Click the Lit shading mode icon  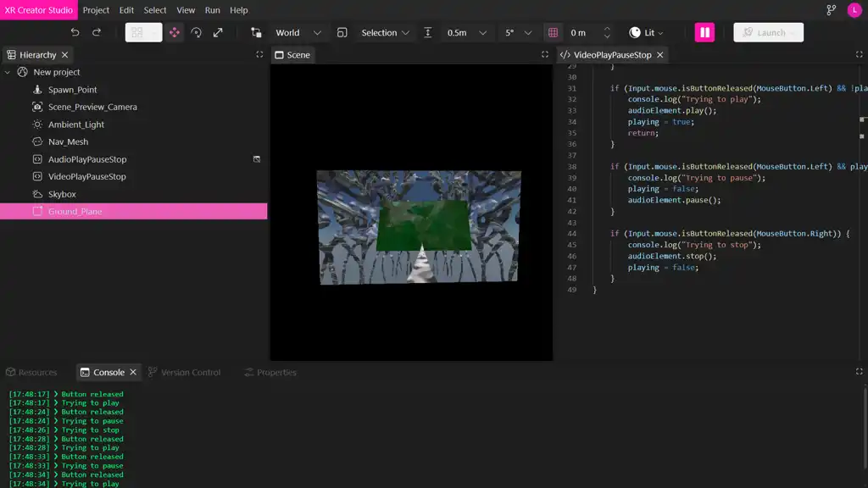point(635,33)
